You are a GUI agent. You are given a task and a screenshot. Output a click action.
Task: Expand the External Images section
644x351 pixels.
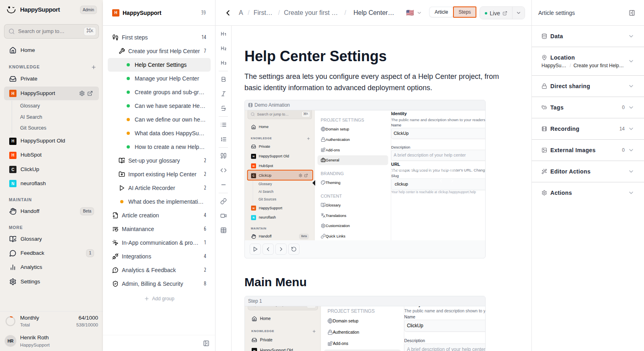click(x=588, y=150)
